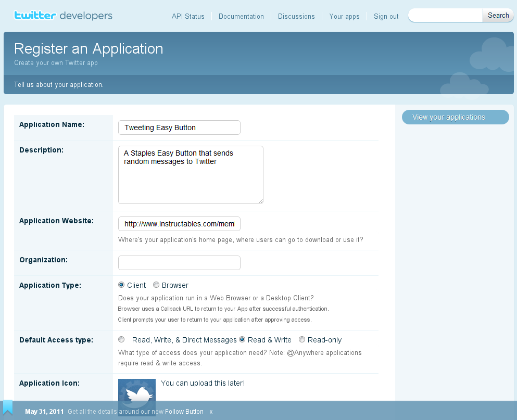Click the 'You can upload this later!' text
This screenshot has height=420, width=517.
pyautogui.click(x=203, y=383)
